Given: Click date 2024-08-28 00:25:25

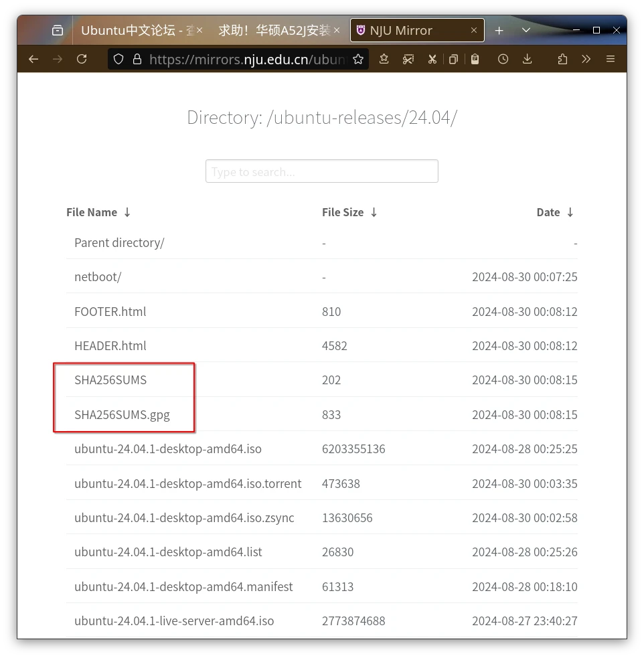Looking at the screenshot, I should [525, 449].
